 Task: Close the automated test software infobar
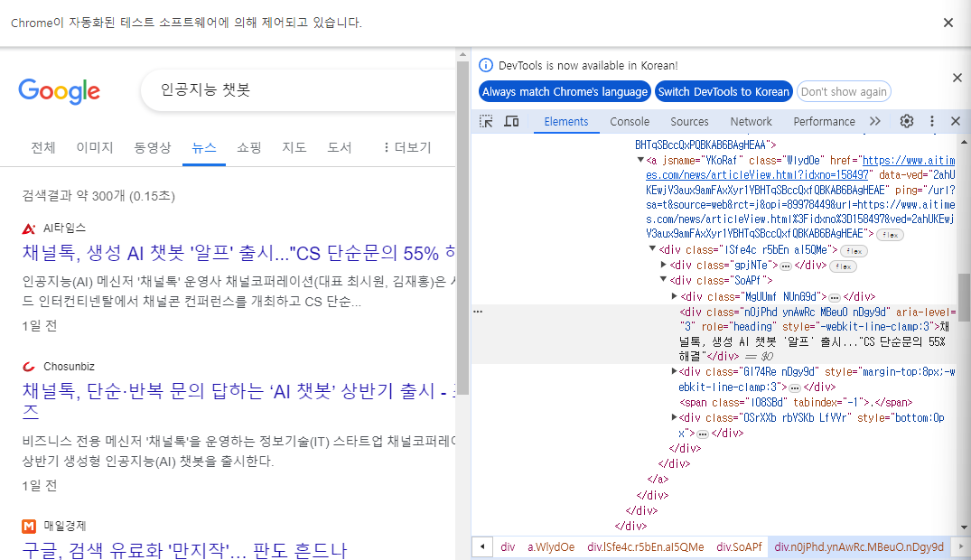tap(948, 23)
